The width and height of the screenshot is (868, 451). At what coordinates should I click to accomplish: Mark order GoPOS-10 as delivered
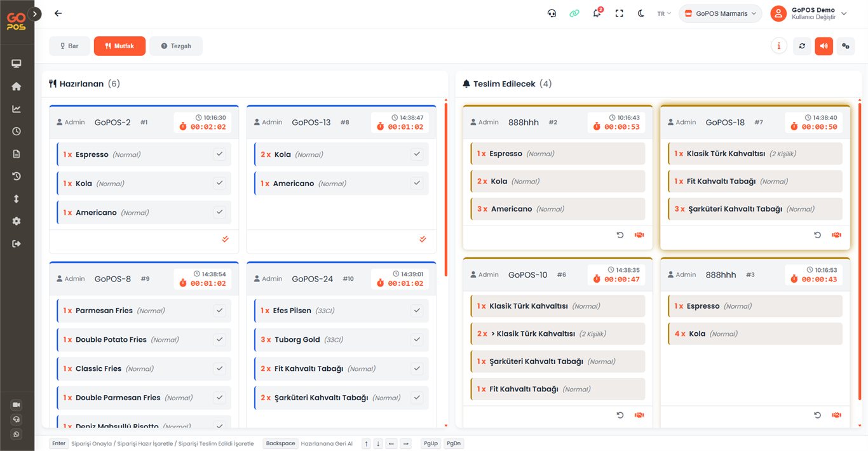tap(639, 415)
